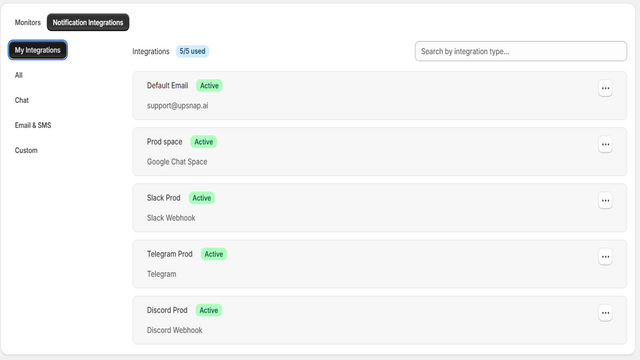Open the Discord Prod three-dot options menu
This screenshot has height=360, width=640.
[605, 313]
